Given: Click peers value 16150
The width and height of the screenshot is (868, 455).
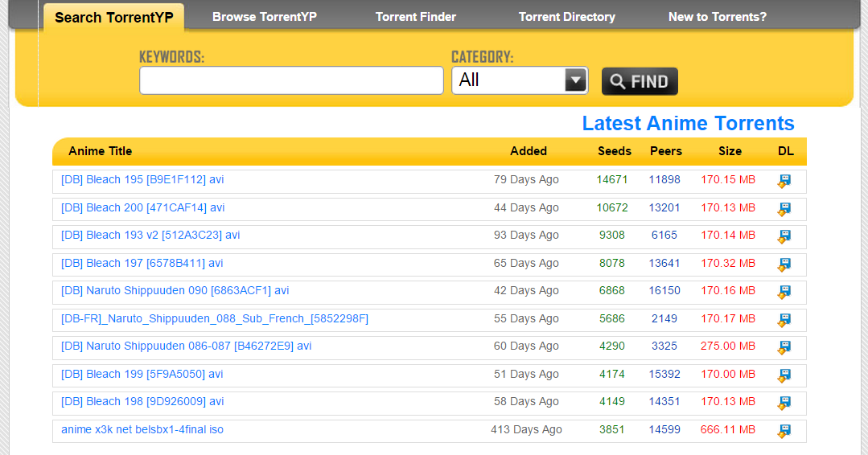Looking at the screenshot, I should [664, 290].
